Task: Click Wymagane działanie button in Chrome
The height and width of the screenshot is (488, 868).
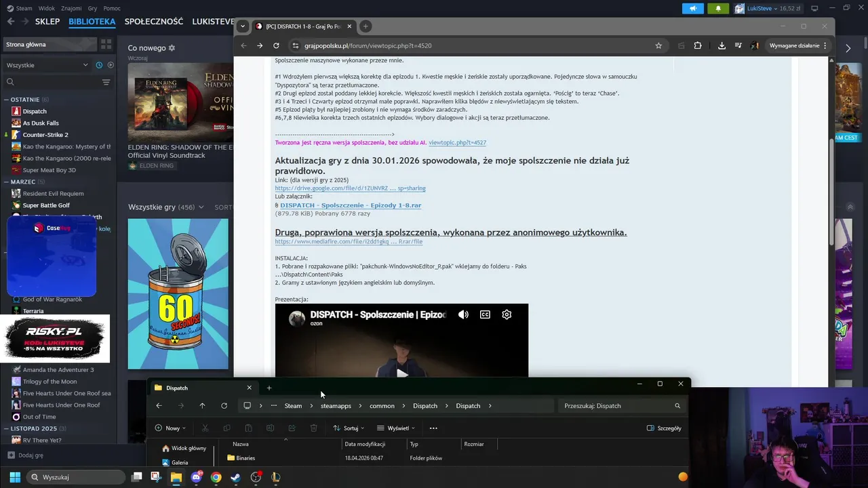Action: [x=798, y=45]
